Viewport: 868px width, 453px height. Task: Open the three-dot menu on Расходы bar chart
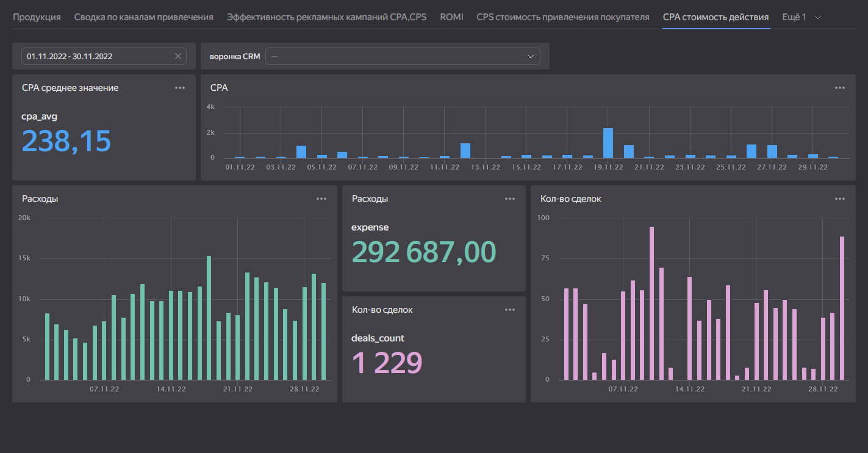point(321,199)
